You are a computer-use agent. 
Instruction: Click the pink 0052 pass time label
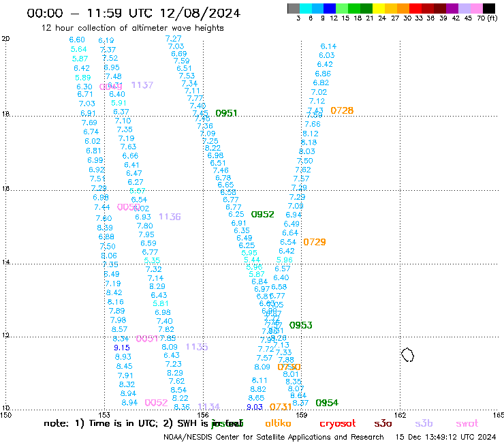click(156, 403)
